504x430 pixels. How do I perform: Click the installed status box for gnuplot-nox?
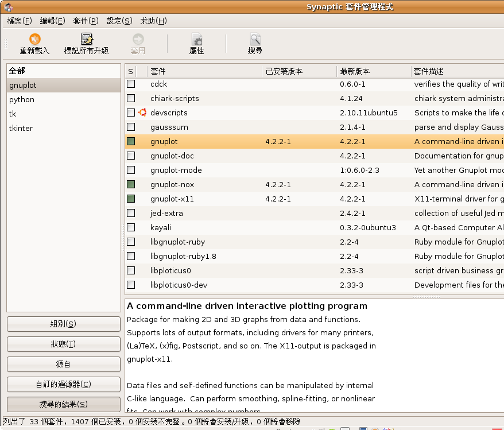pos(131,184)
